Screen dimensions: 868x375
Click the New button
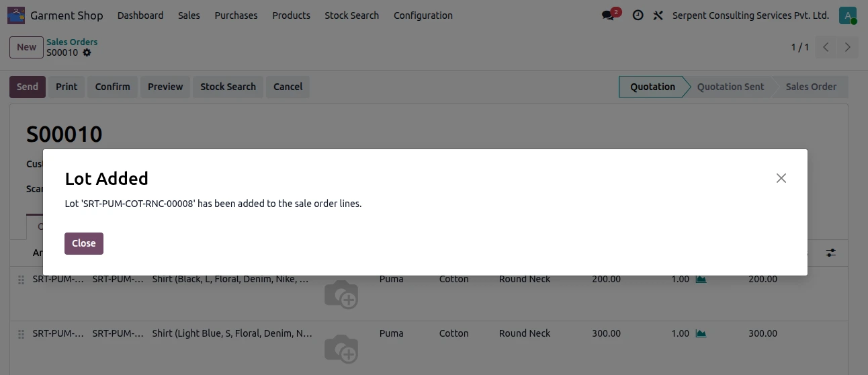[x=26, y=47]
